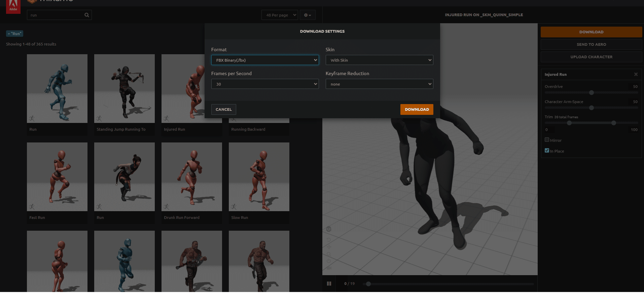Open the Format dropdown
Viewport: 644px width, 293px height.
(x=265, y=60)
